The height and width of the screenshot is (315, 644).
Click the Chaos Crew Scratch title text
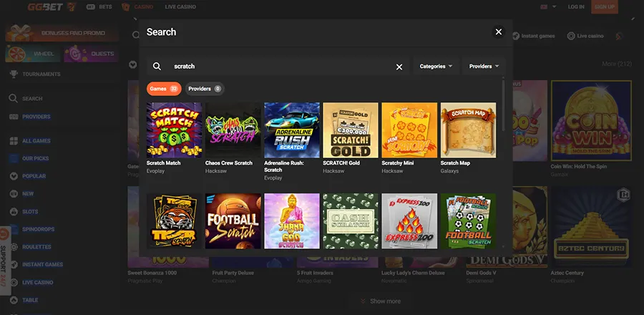[x=229, y=163]
